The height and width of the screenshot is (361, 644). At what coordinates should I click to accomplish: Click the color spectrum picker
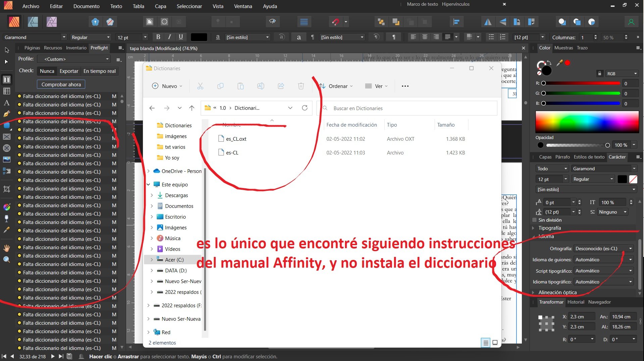[x=587, y=122]
